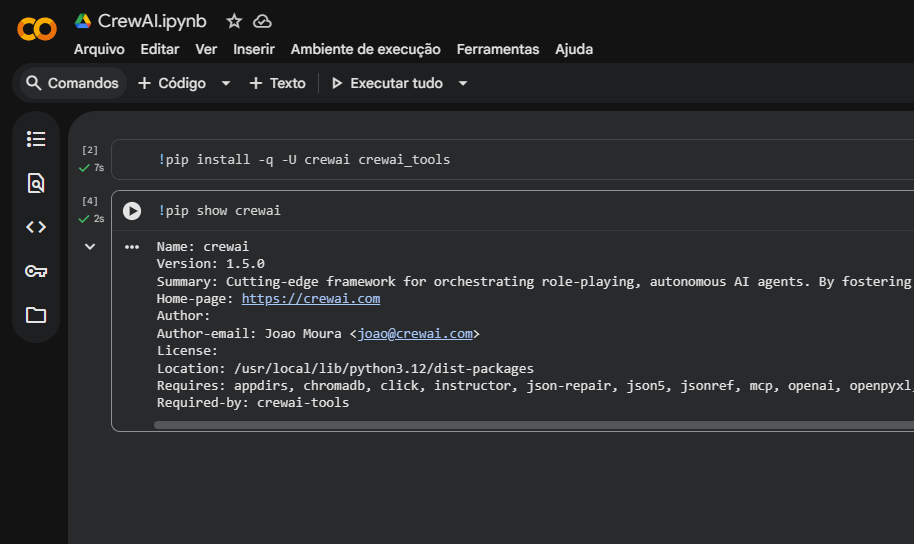Open the table of contents sidebar icon
The width and height of the screenshot is (914, 544).
(36, 139)
